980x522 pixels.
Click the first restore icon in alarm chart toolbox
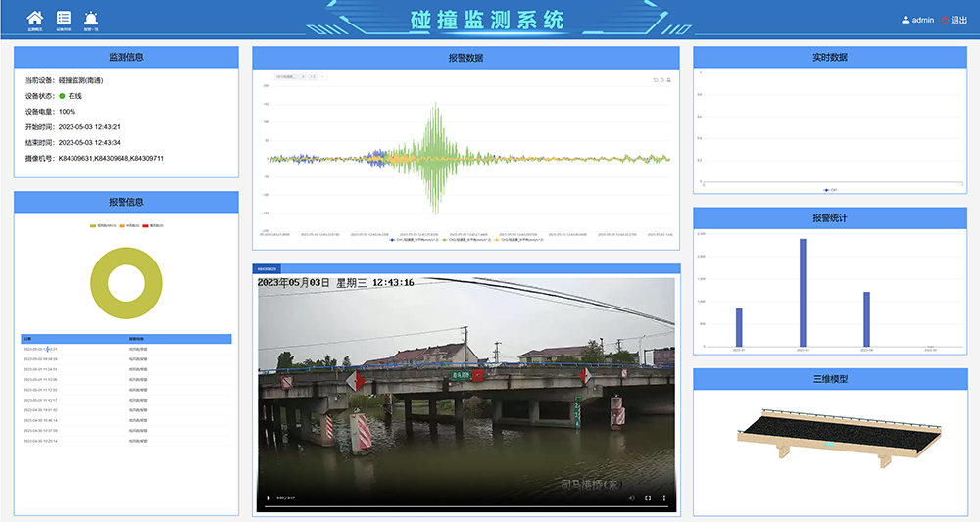656,80
